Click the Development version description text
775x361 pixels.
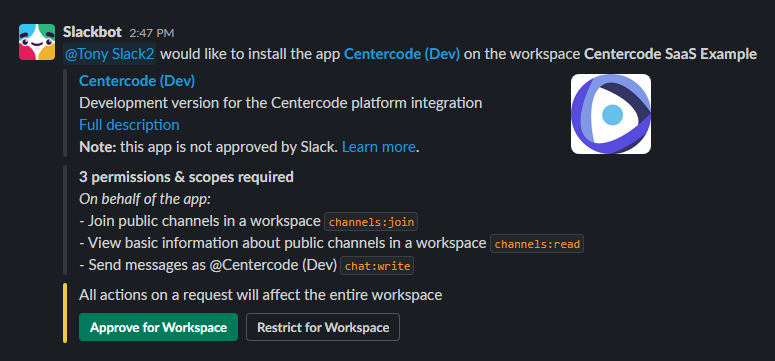(x=280, y=103)
